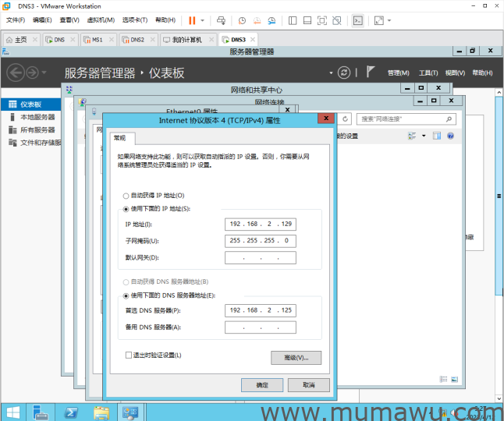
Task: Select 本地服务器 in Server Manager sidebar
Action: [37, 117]
